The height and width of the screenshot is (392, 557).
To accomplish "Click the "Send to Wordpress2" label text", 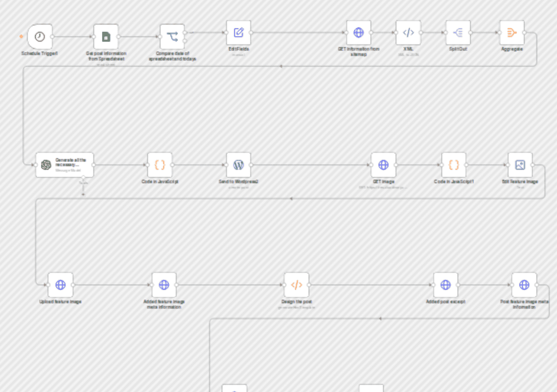I will pyautogui.click(x=238, y=181).
